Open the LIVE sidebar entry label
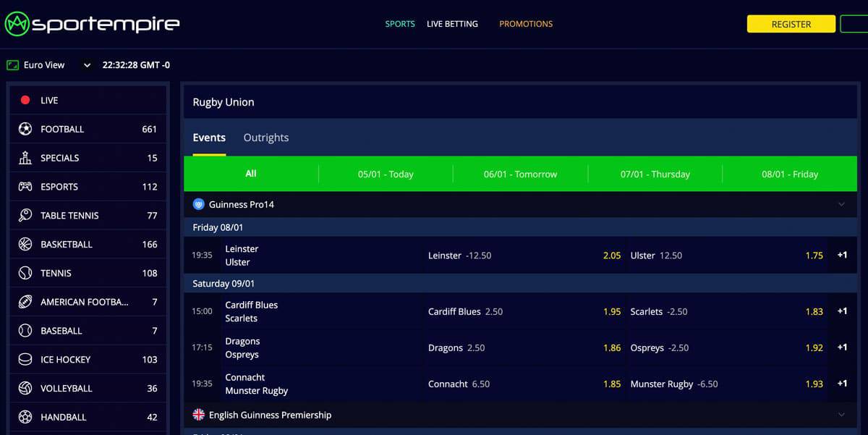The width and height of the screenshot is (868, 435). [x=49, y=101]
